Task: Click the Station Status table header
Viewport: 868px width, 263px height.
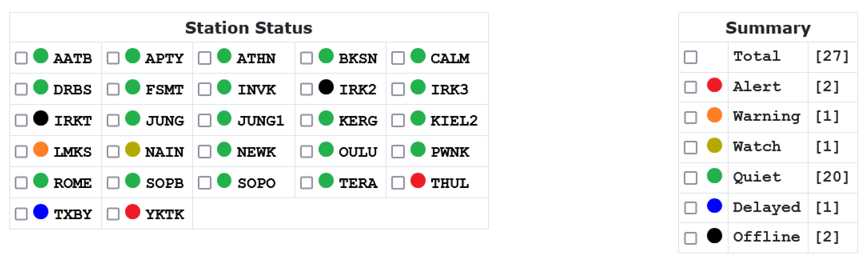Action: pos(249,28)
